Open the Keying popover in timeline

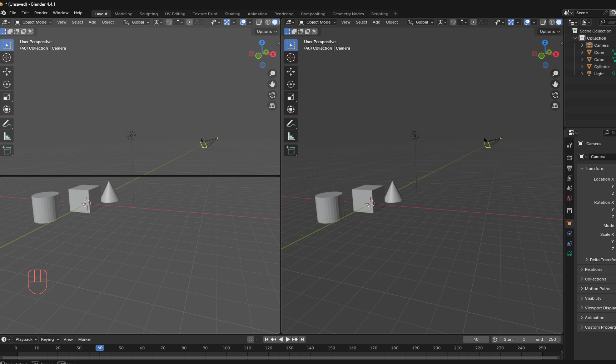(x=50, y=339)
